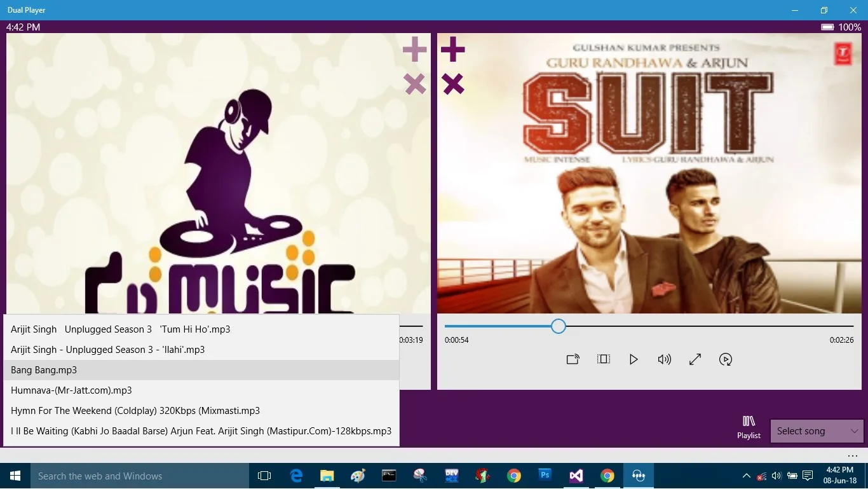The image size is (868, 489).
Task: Click the first Chrome icon on taskbar
Action: (514, 476)
